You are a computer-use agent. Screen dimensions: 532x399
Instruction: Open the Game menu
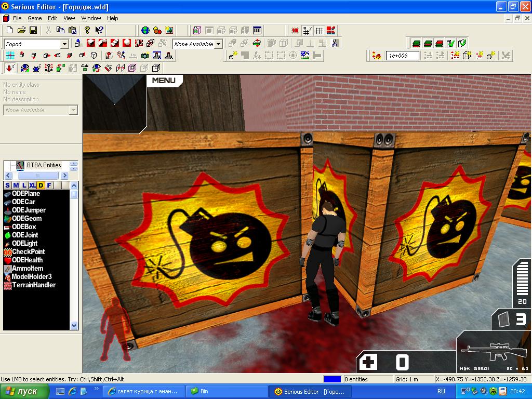pyautogui.click(x=35, y=18)
